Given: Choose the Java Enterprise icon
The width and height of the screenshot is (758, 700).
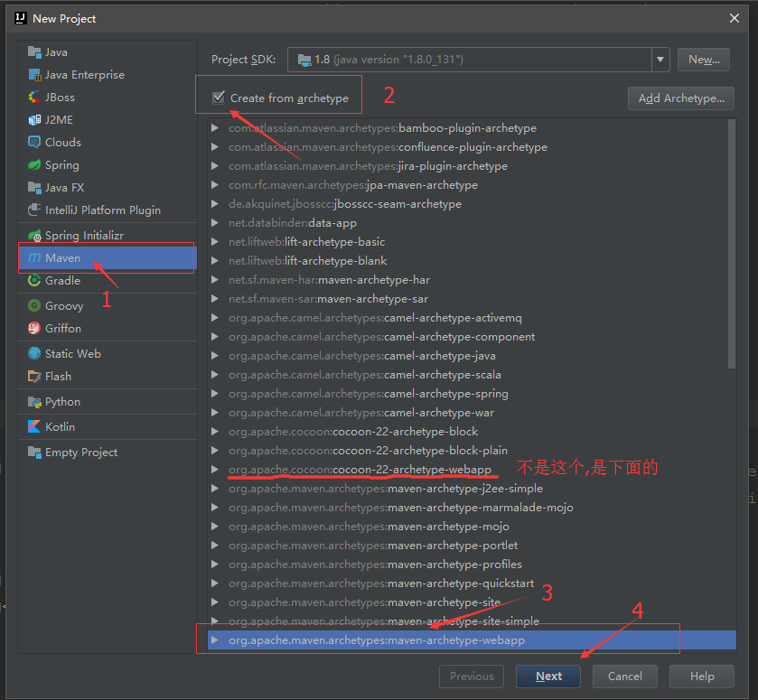Looking at the screenshot, I should [x=34, y=75].
